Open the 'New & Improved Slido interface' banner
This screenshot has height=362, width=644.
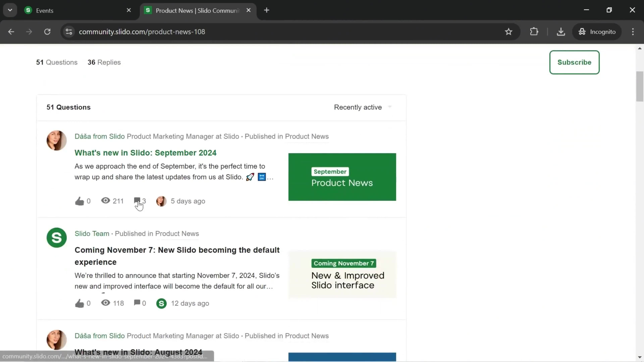[342, 274]
